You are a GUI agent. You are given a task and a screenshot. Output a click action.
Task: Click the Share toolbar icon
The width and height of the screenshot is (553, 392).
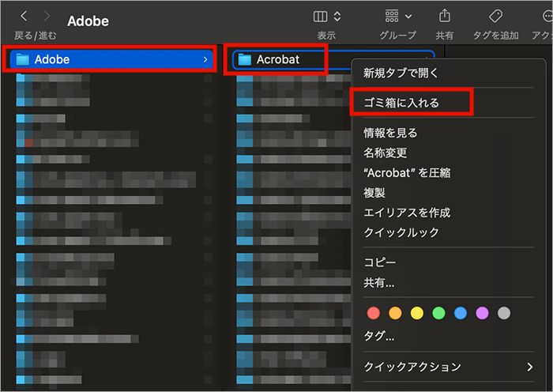444,16
